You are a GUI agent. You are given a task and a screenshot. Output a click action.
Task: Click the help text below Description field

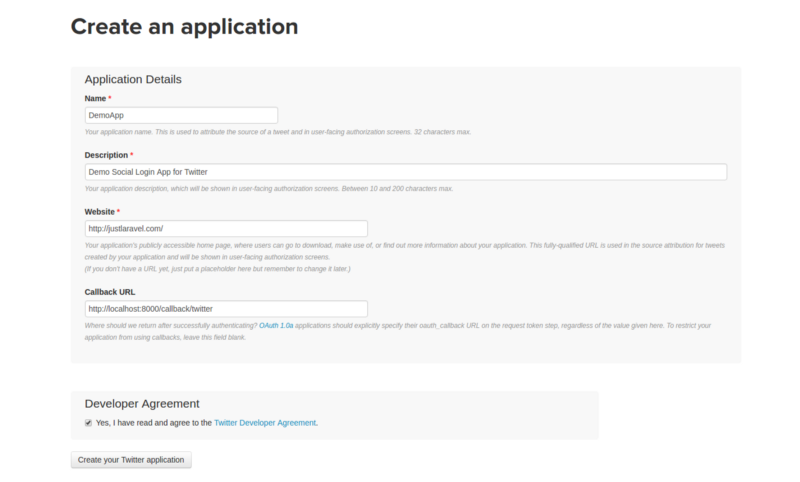[269, 188]
